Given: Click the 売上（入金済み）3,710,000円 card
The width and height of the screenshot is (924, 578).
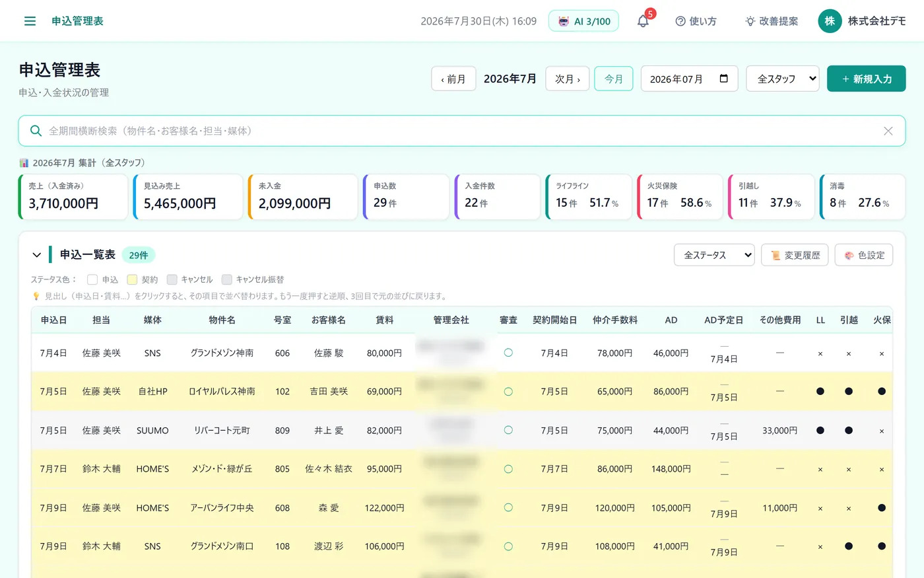Looking at the screenshot, I should 73,197.
